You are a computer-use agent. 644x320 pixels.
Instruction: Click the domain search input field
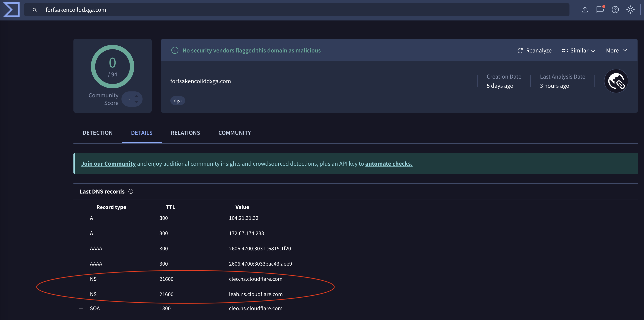point(300,10)
